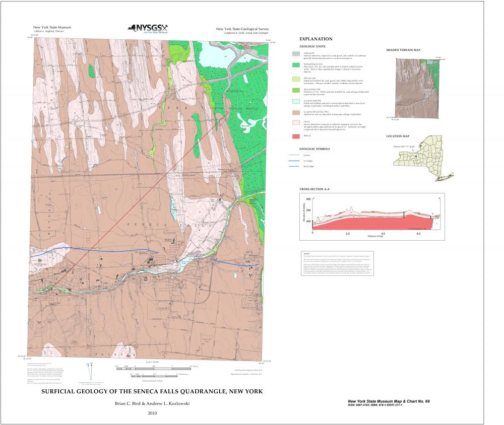Pick the pale pink Till swatch

pyautogui.click(x=294, y=122)
